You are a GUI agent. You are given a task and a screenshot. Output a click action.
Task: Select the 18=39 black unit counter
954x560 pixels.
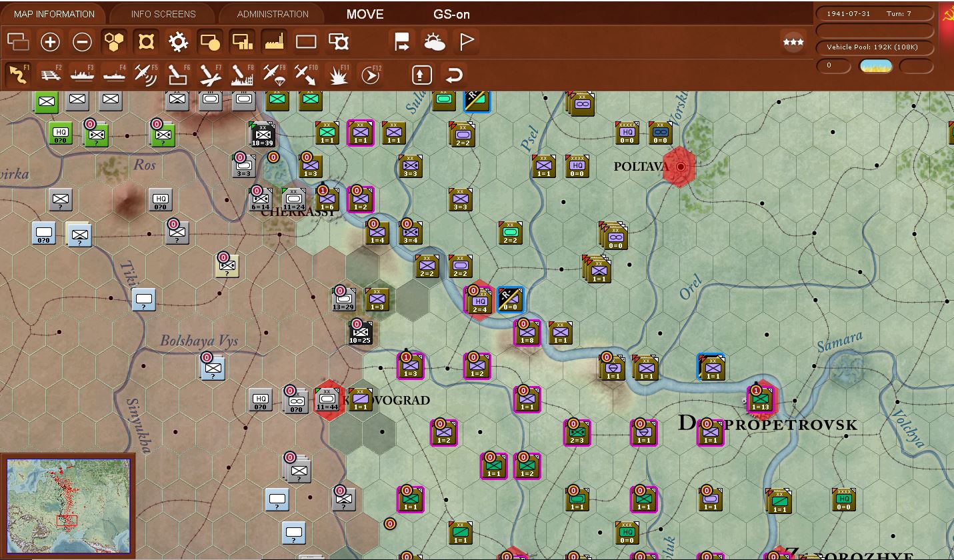tap(262, 135)
